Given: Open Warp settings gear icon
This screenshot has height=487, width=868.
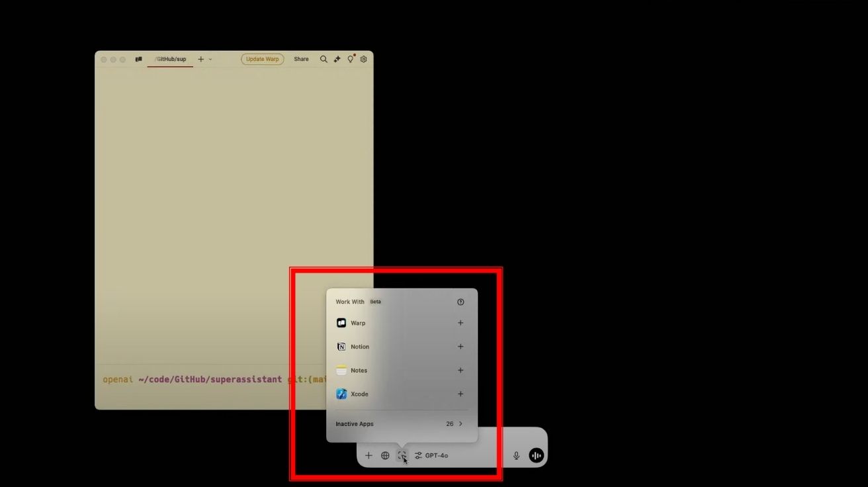Looking at the screenshot, I should [x=363, y=59].
